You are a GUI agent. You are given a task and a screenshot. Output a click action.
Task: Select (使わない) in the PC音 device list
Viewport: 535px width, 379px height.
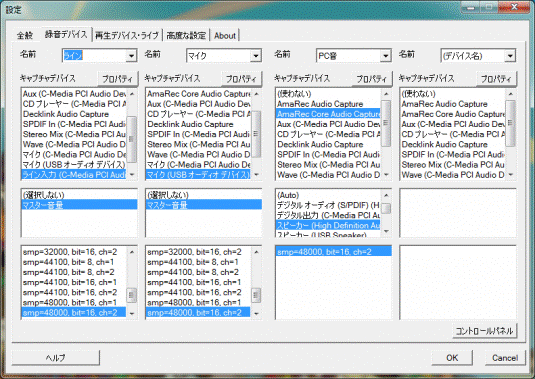coord(328,94)
